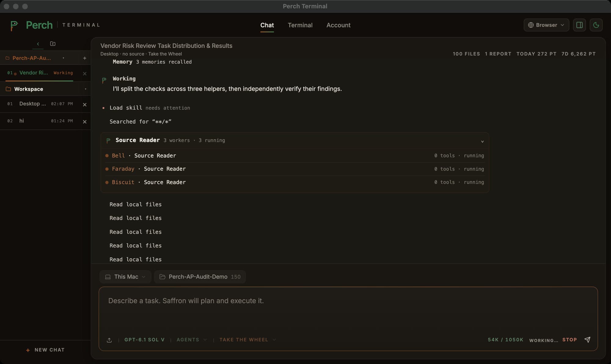611x364 pixels.
Task: Click the Perch logo icon
Action: click(x=14, y=25)
